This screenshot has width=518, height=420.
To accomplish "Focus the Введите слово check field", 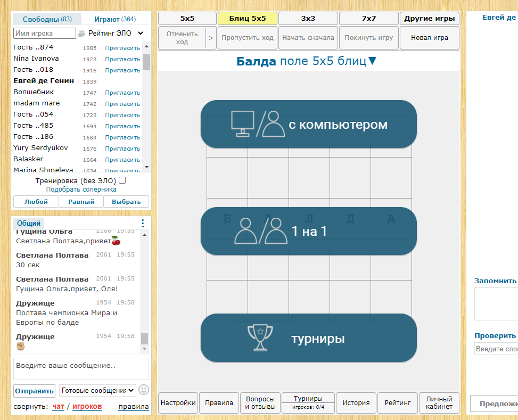I will [x=496, y=349].
